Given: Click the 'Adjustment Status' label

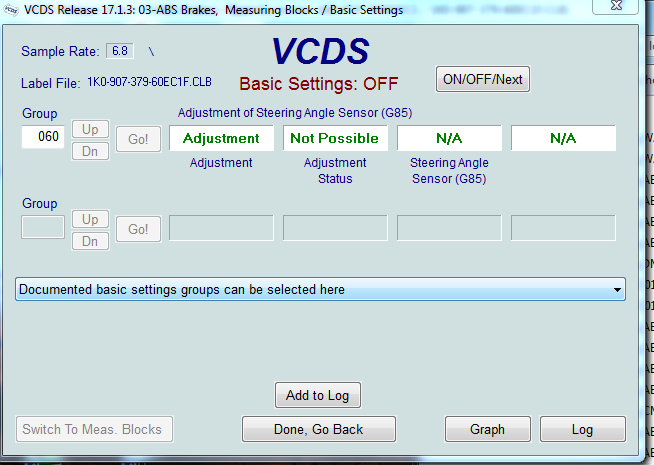Looking at the screenshot, I should pos(335,171).
